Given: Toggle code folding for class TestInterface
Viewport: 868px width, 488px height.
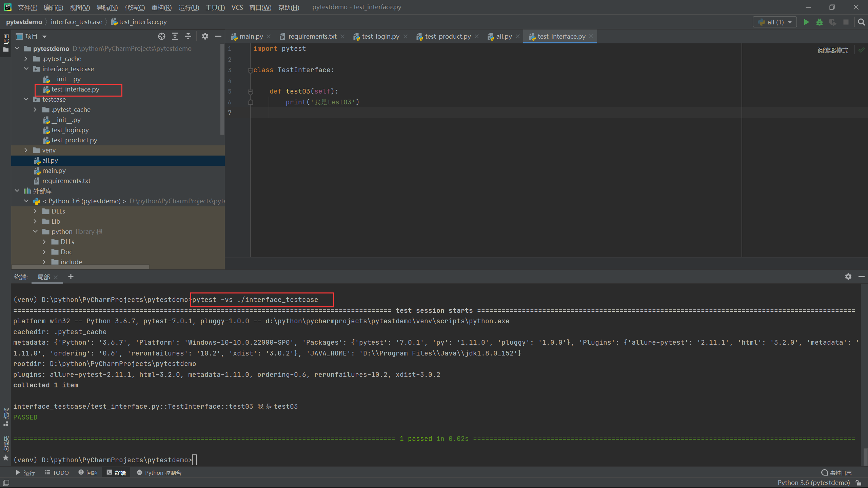Looking at the screenshot, I should pyautogui.click(x=251, y=70).
